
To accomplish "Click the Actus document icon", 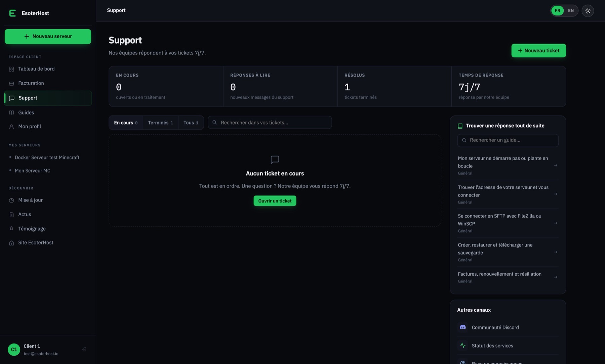I will click(x=11, y=215).
